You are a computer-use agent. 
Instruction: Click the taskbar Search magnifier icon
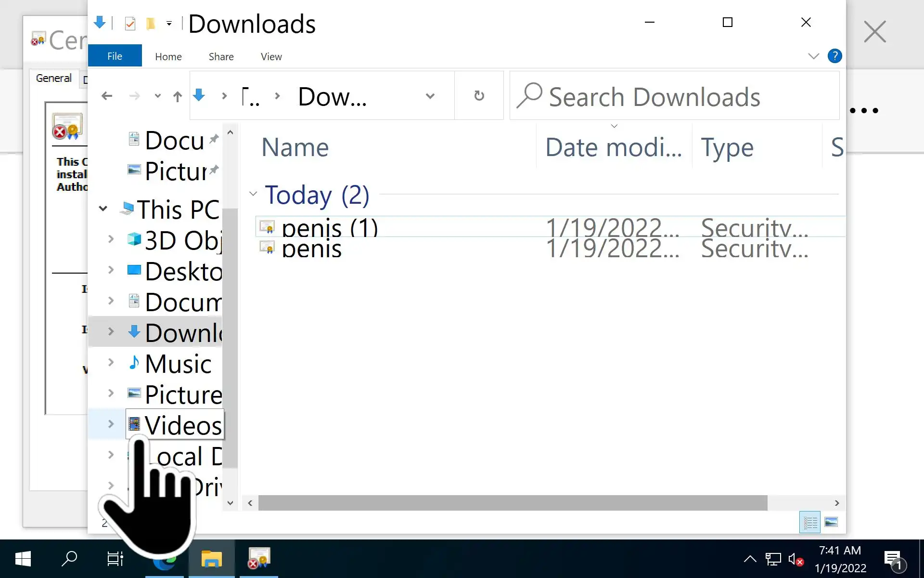tap(69, 559)
